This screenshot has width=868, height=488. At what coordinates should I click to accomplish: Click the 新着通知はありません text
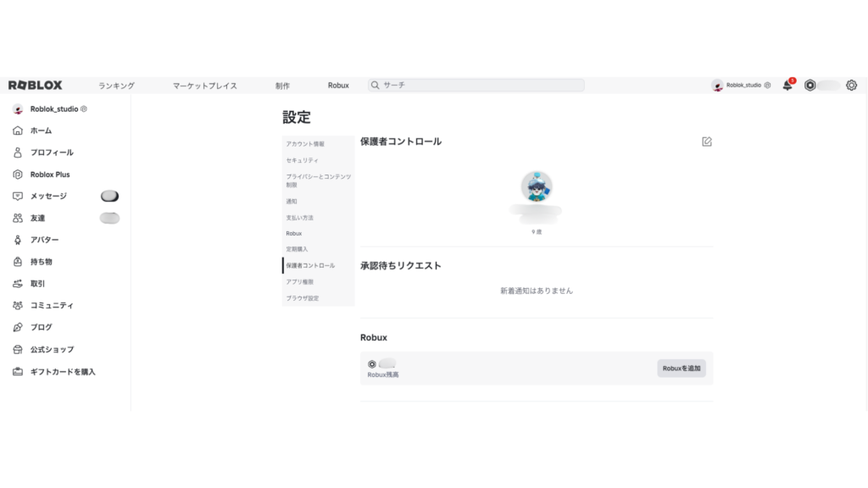[x=537, y=291]
